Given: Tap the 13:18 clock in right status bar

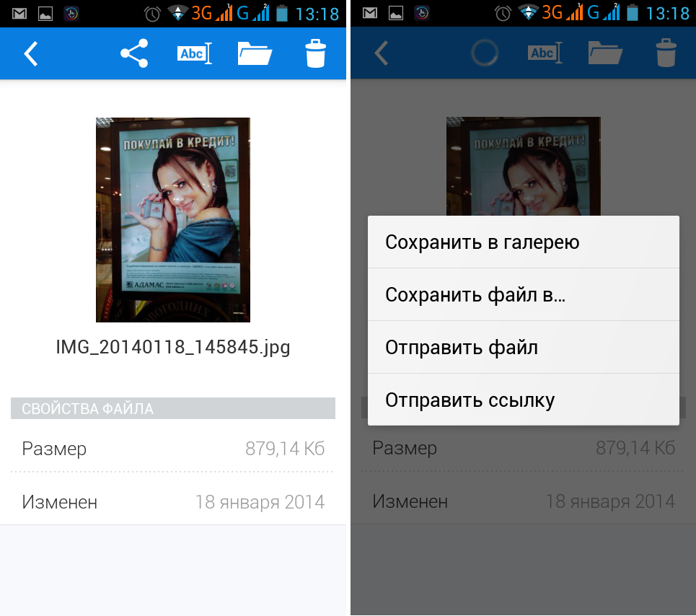Looking at the screenshot, I should coord(667,14).
